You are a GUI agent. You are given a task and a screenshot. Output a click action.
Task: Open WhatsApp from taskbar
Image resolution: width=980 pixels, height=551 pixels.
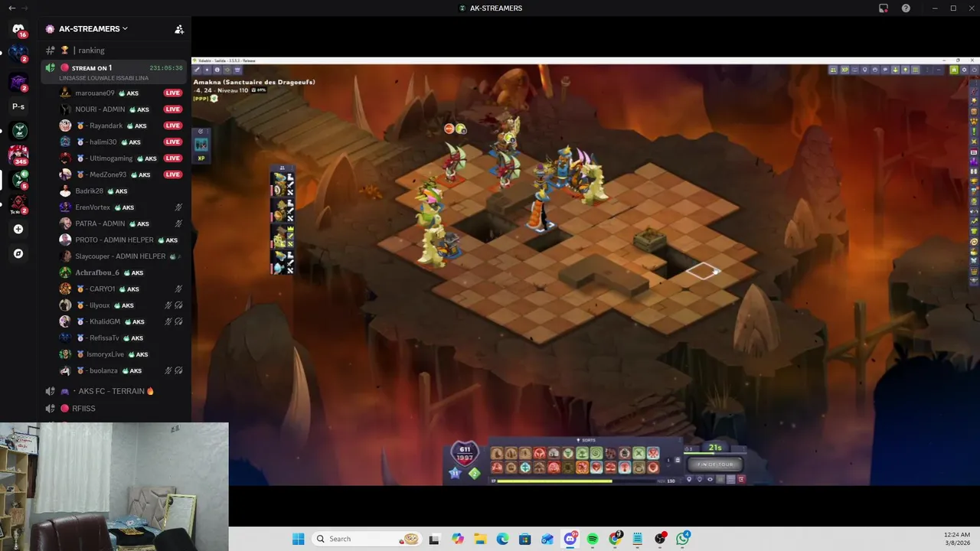(682, 539)
